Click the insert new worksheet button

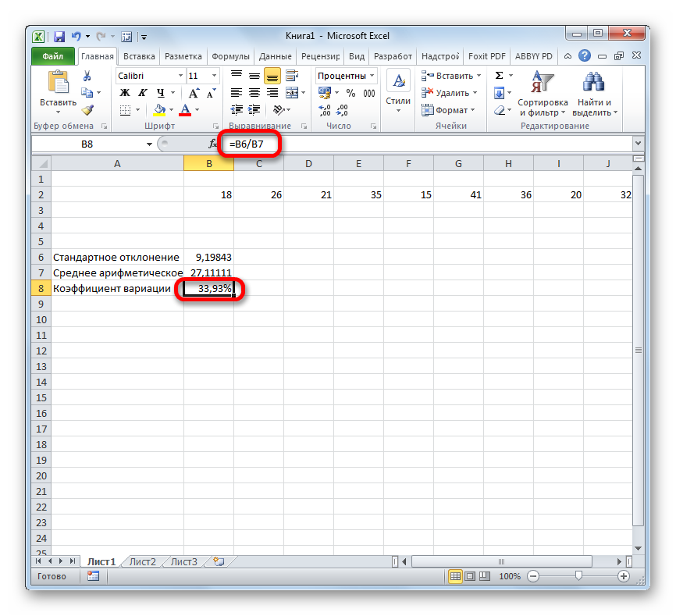click(219, 561)
